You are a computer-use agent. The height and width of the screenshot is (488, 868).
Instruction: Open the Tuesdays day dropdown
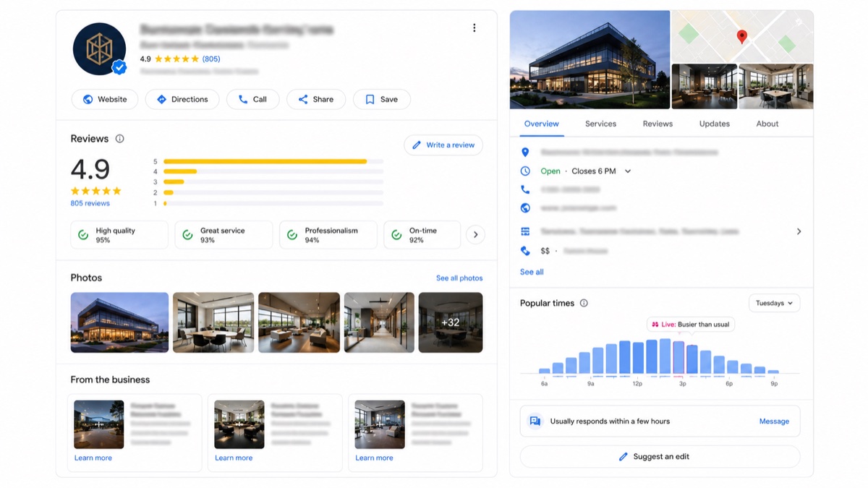click(774, 304)
